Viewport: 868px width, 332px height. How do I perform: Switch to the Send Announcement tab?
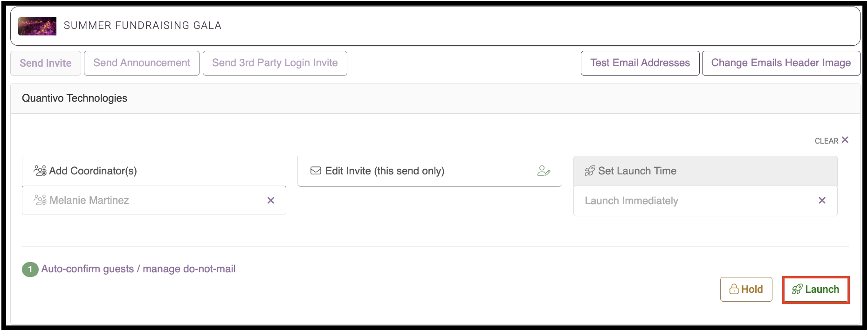tap(142, 63)
